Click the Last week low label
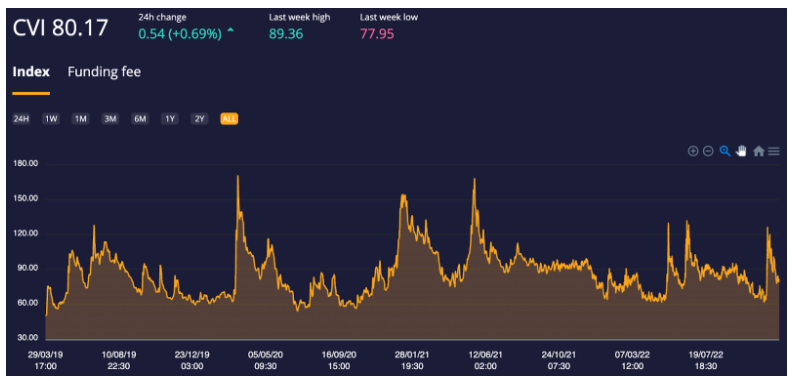The width and height of the screenshot is (792, 381). [x=388, y=17]
